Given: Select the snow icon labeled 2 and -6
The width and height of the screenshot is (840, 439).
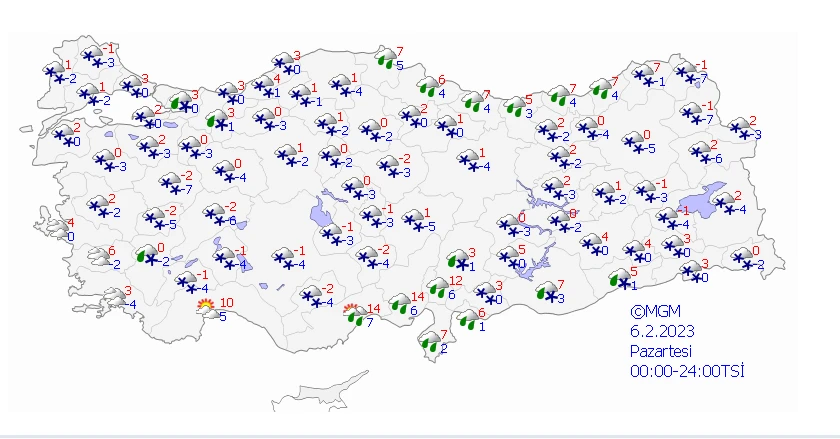Looking at the screenshot, I should (701, 152).
